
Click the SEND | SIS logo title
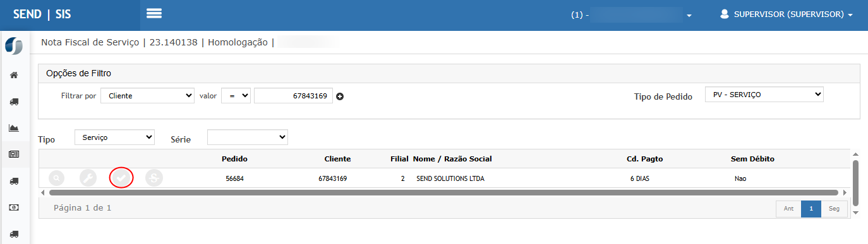coord(42,15)
